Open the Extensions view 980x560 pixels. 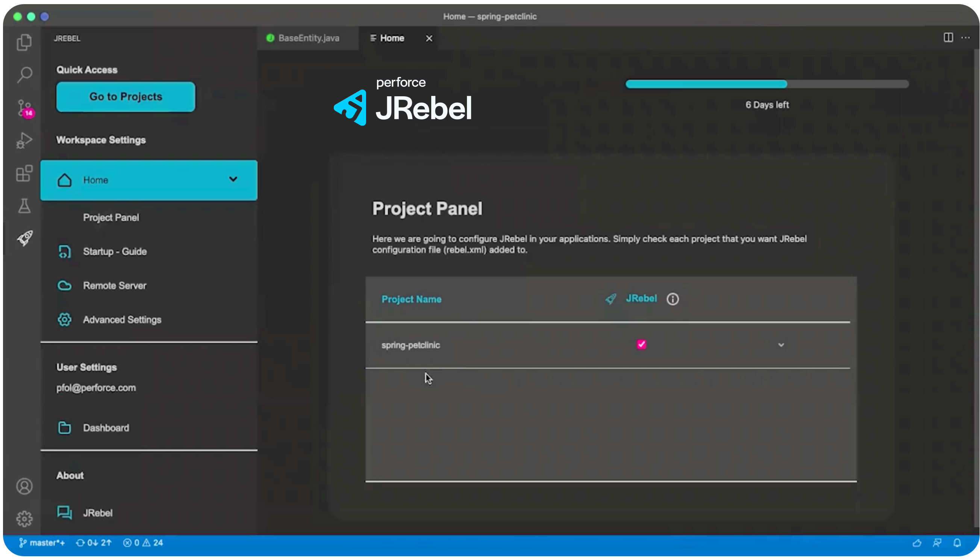coord(24,174)
